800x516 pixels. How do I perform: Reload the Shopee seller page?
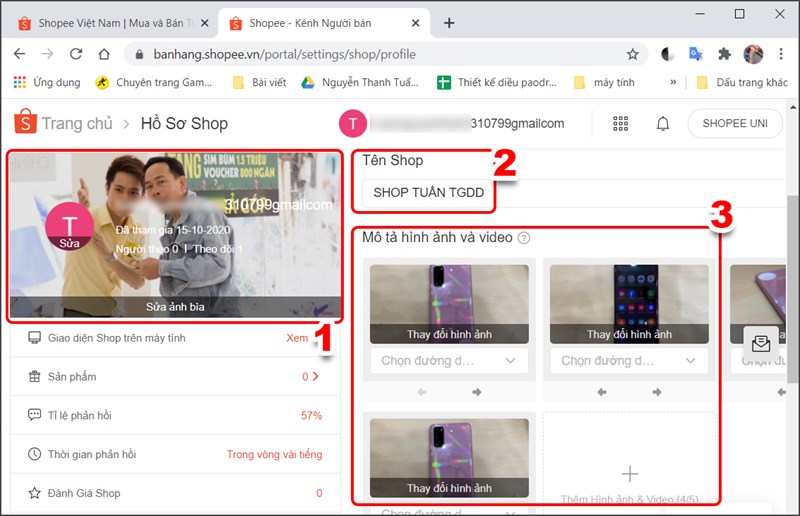76,54
